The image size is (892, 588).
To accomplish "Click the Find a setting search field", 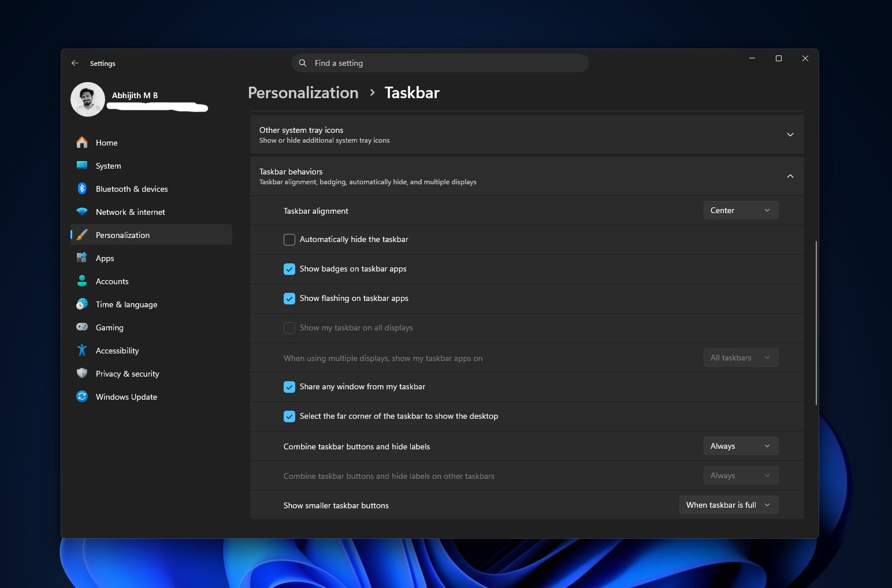I will tap(440, 63).
